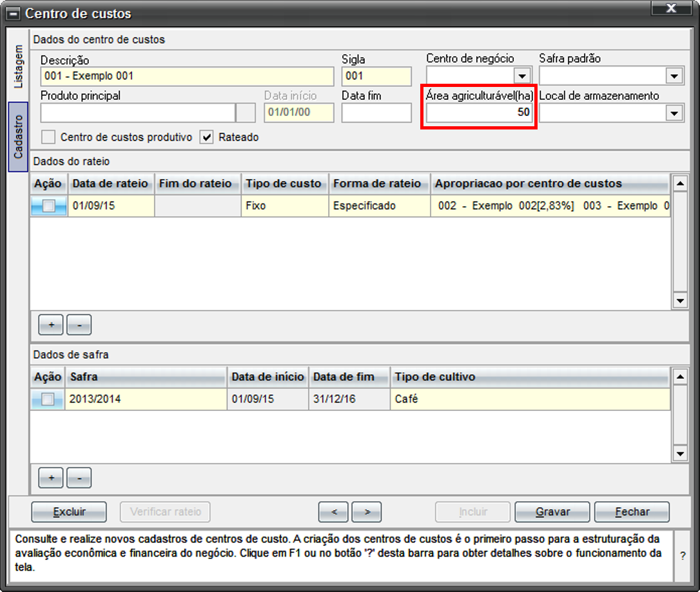Open the Safra padrão dropdown
This screenshot has width=700, height=592.
click(x=674, y=76)
